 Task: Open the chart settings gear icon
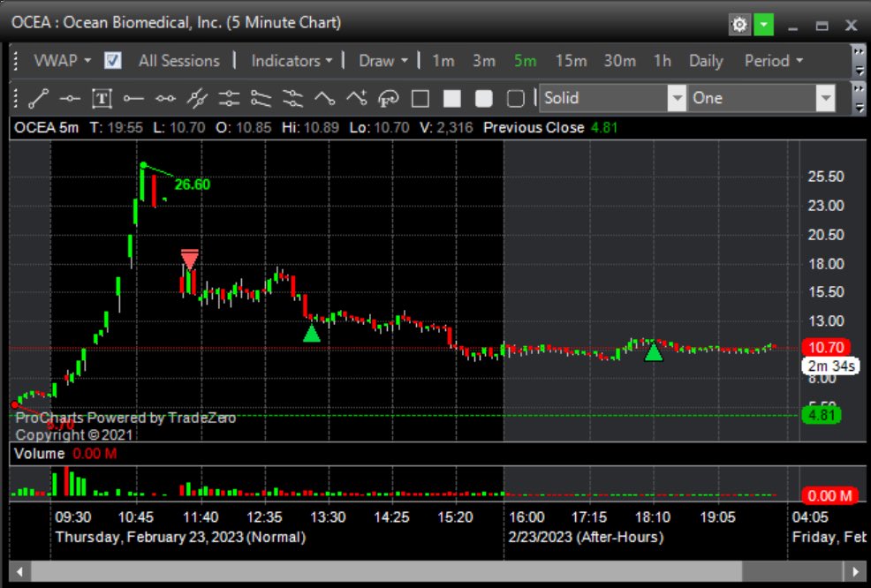pyautogui.click(x=738, y=24)
